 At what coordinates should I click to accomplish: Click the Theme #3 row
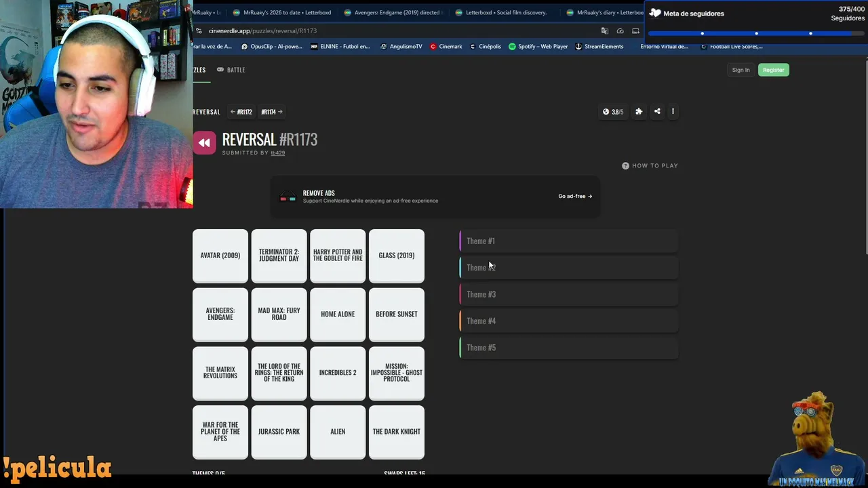[x=569, y=294]
